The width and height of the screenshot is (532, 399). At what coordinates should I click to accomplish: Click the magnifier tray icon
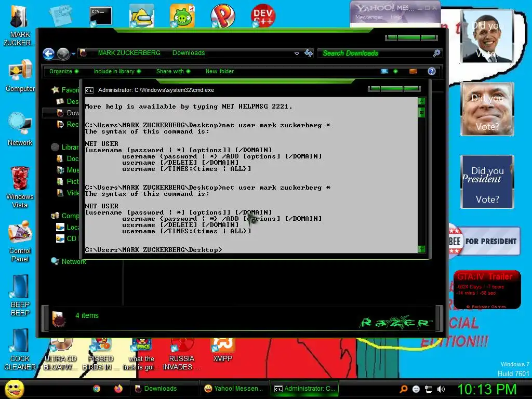click(404, 389)
